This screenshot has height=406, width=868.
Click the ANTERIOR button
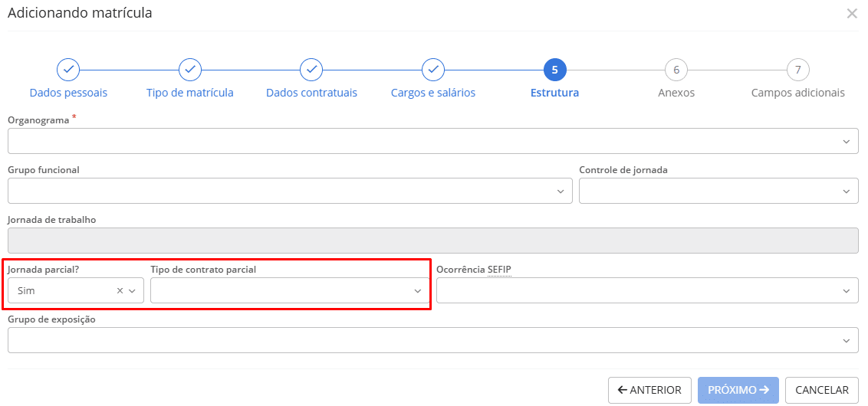[649, 390]
